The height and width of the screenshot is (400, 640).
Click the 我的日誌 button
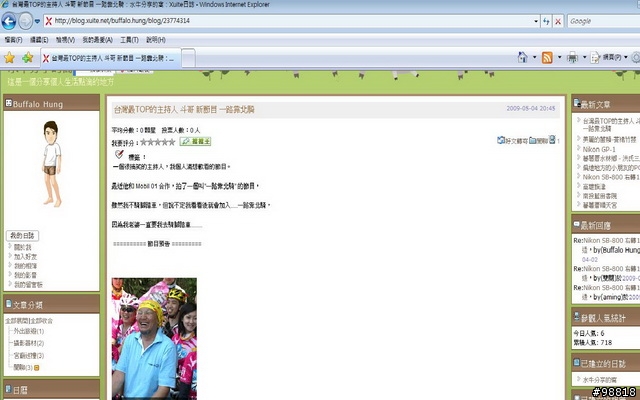[x=22, y=236]
